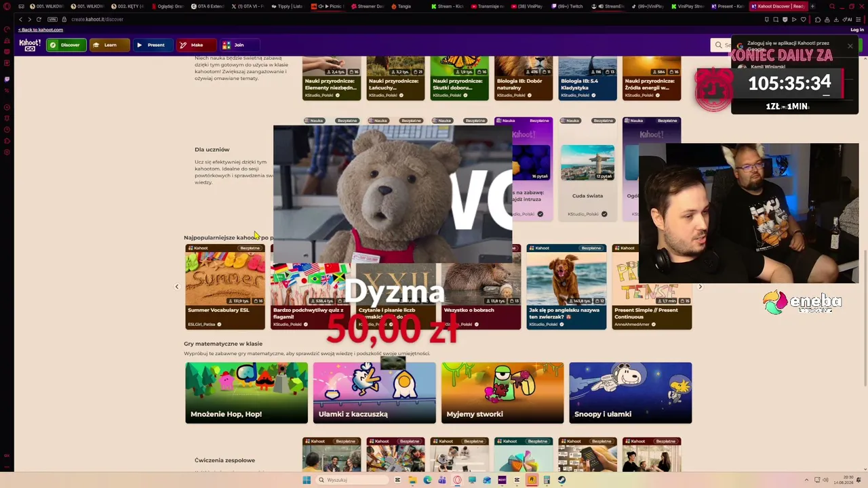
Task: Open author AnneAhmedAmer under Present Simple card
Action: click(633, 324)
